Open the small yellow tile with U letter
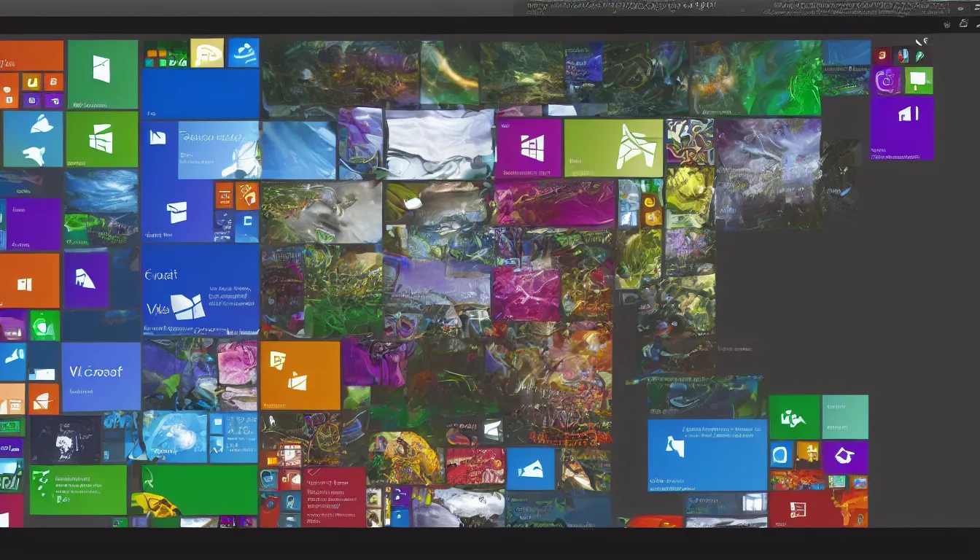 31,82
